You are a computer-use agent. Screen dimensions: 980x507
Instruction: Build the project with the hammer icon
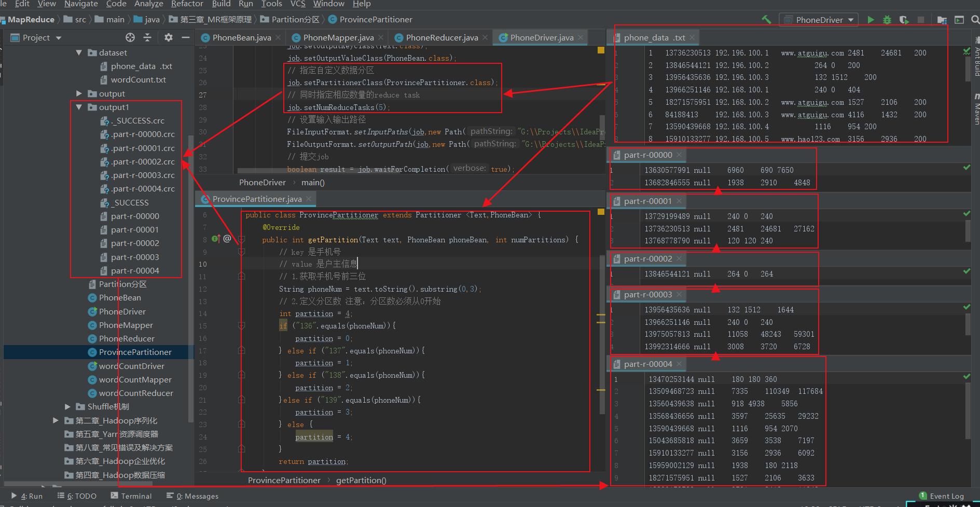(767, 19)
